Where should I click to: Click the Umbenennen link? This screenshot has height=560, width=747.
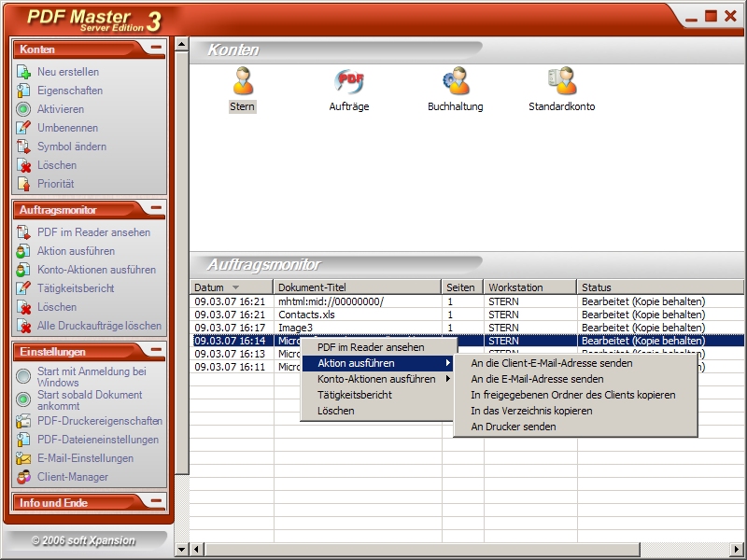pyautogui.click(x=67, y=128)
